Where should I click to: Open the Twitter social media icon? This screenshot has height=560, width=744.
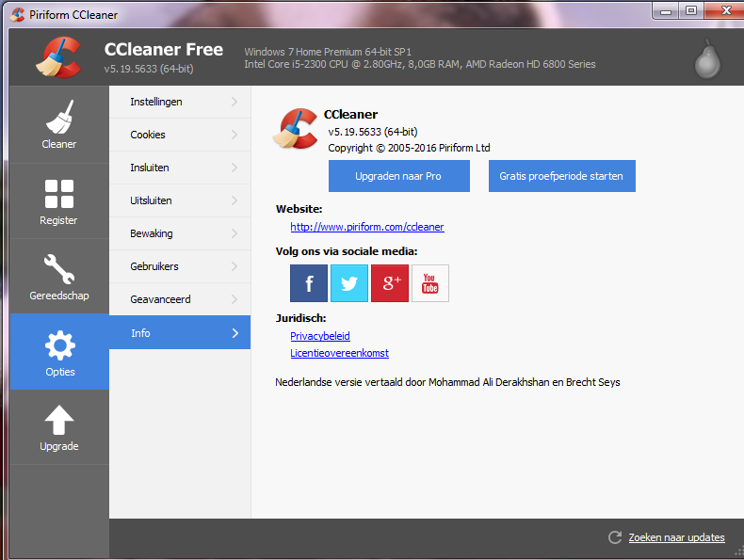click(349, 283)
